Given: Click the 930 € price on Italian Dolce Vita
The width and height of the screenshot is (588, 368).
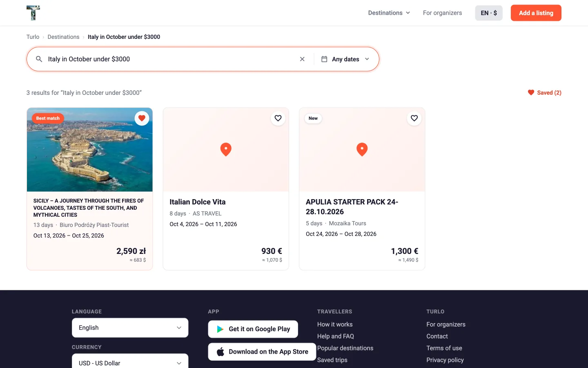Looking at the screenshot, I should point(272,251).
